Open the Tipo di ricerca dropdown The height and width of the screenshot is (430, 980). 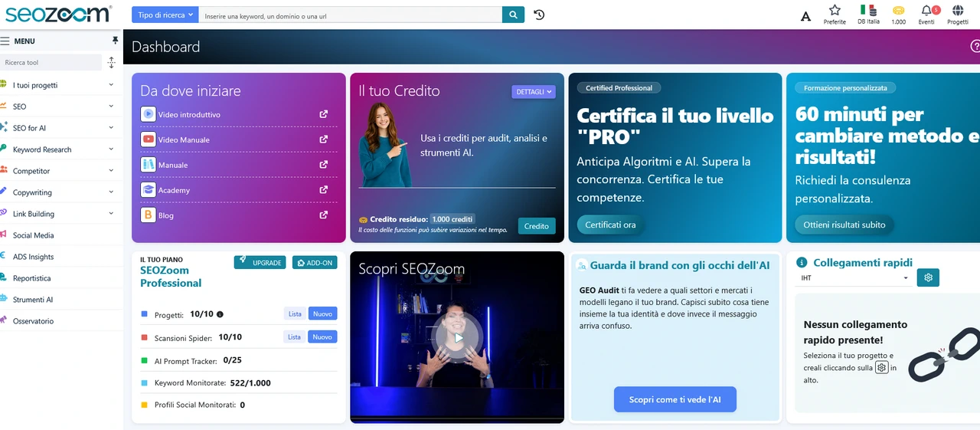(165, 15)
